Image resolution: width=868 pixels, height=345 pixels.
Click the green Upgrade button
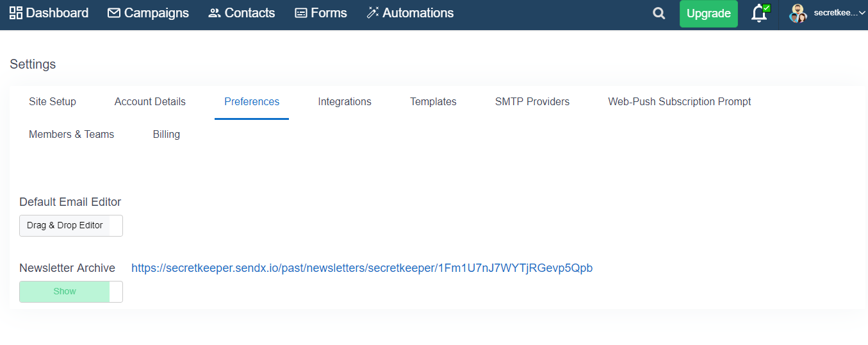point(708,13)
